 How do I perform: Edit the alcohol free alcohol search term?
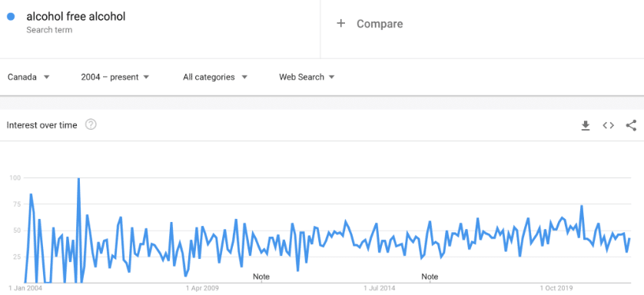76,16
